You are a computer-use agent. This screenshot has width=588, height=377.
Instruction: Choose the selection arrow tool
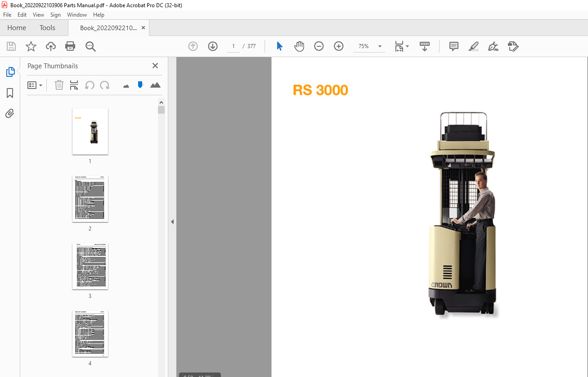point(279,46)
